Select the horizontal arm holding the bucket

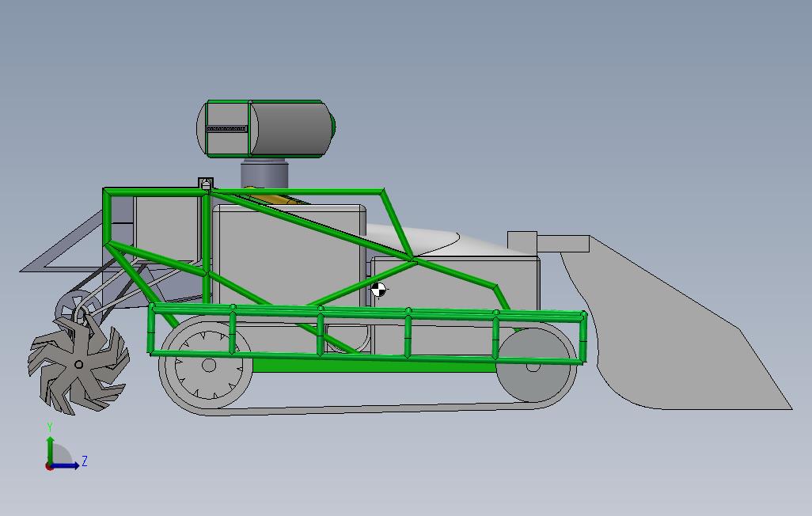point(563,244)
